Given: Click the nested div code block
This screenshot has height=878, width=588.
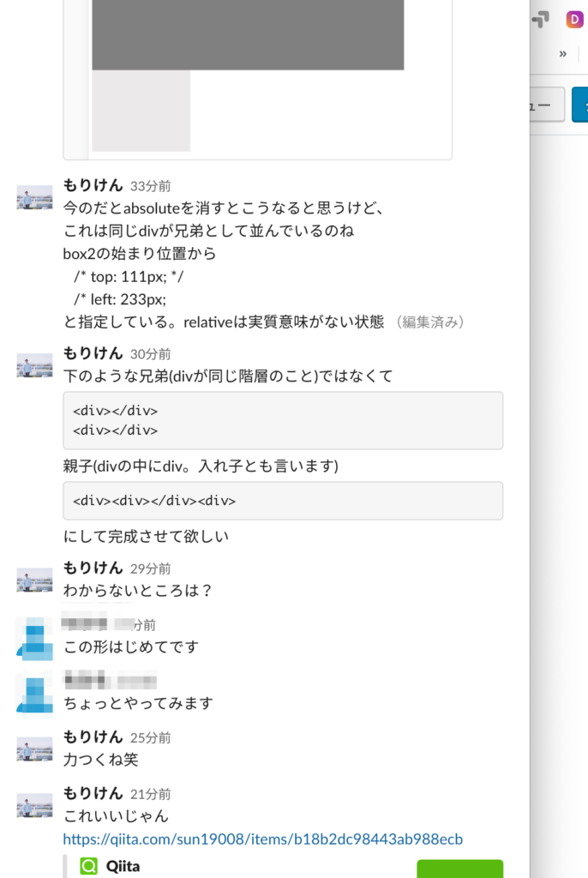Looking at the screenshot, I should 283,501.
